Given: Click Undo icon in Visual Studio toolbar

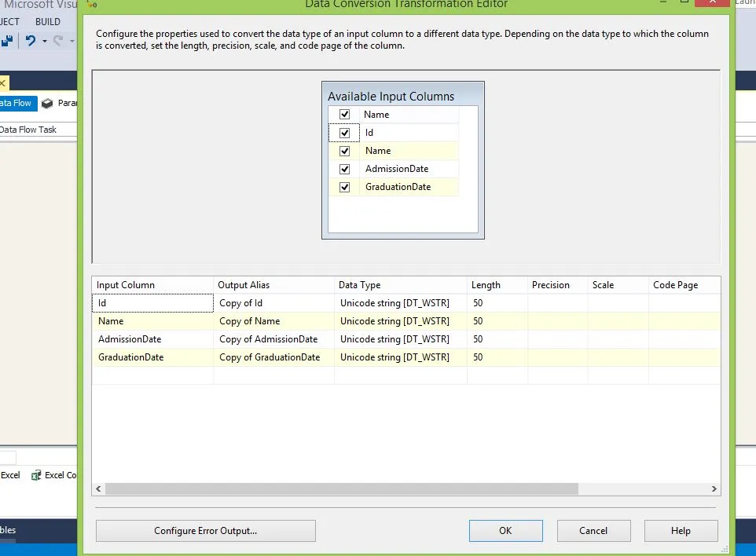Looking at the screenshot, I should [x=31, y=41].
